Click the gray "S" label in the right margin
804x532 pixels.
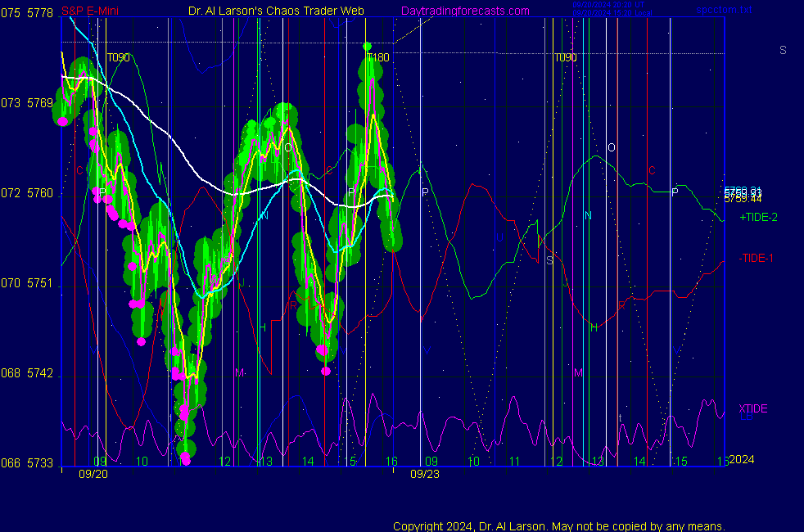(783, 50)
